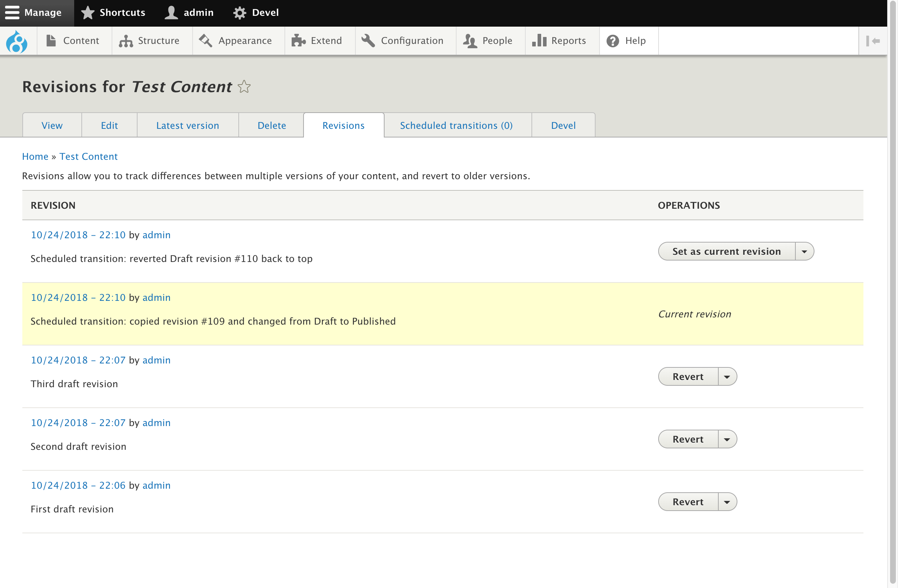The height and width of the screenshot is (588, 898).
Task: Click admin author link on current revision
Action: point(157,298)
